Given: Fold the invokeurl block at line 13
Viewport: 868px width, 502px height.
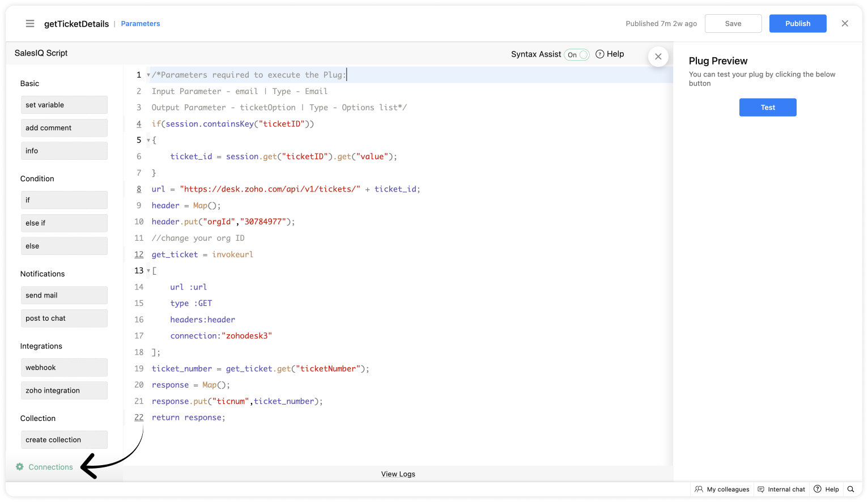Looking at the screenshot, I should [x=148, y=271].
